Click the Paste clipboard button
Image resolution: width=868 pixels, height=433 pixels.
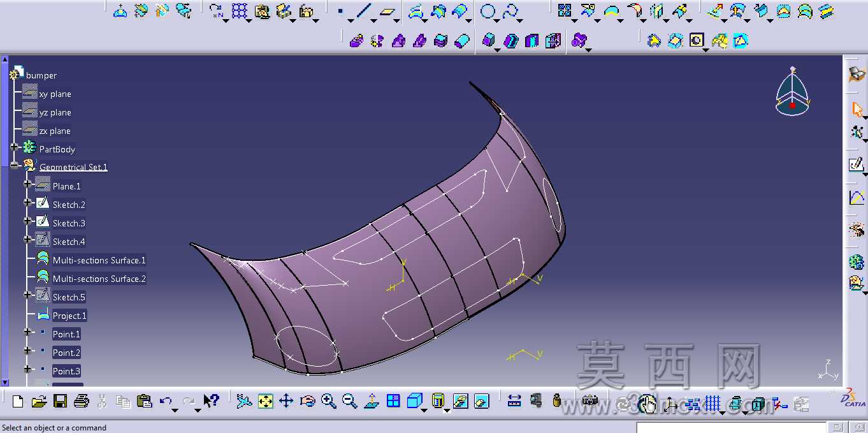click(x=145, y=401)
